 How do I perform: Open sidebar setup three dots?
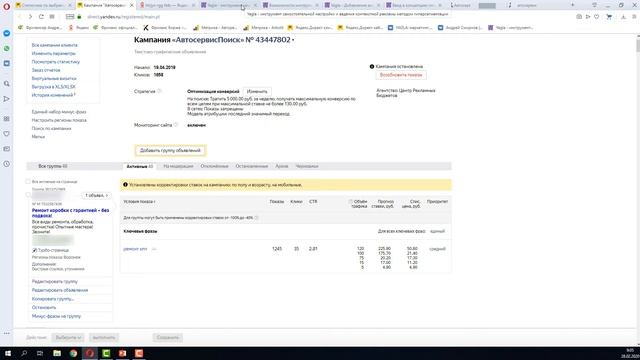[x=7, y=333]
